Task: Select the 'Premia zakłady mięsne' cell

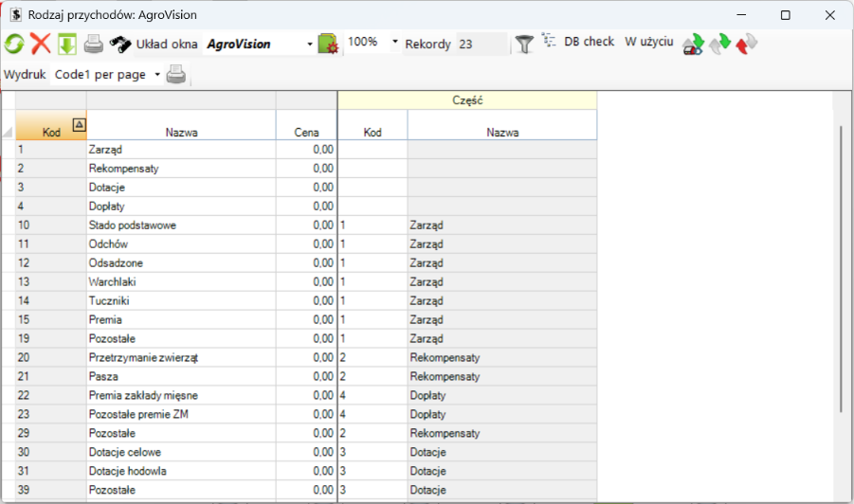Action: click(181, 395)
